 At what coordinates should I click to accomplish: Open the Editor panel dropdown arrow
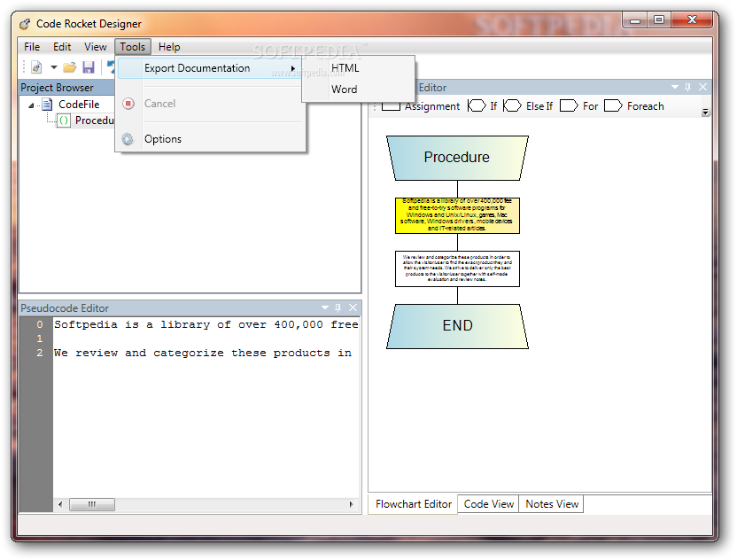(x=675, y=87)
